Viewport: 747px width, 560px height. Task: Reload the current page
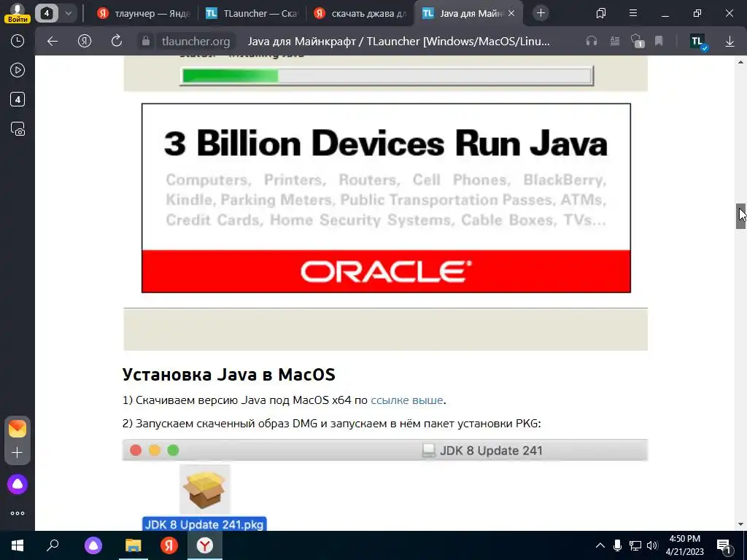[117, 42]
